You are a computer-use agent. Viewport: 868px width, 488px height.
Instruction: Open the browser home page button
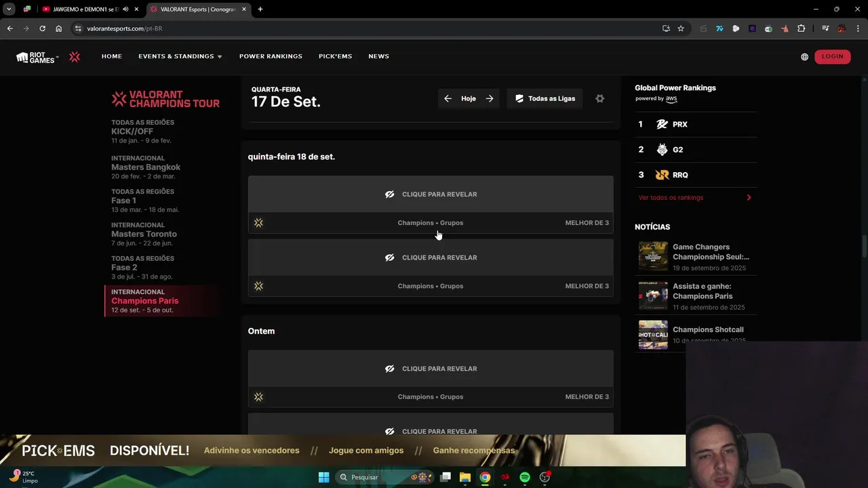pos(58,28)
